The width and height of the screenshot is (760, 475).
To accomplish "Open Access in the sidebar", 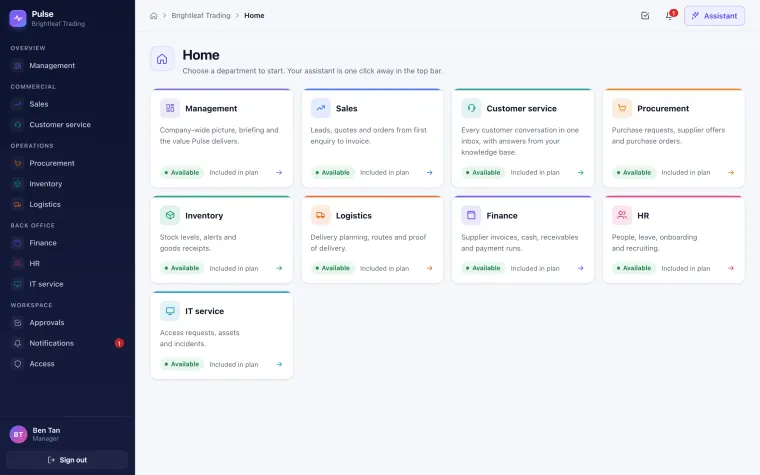I will (x=67, y=364).
